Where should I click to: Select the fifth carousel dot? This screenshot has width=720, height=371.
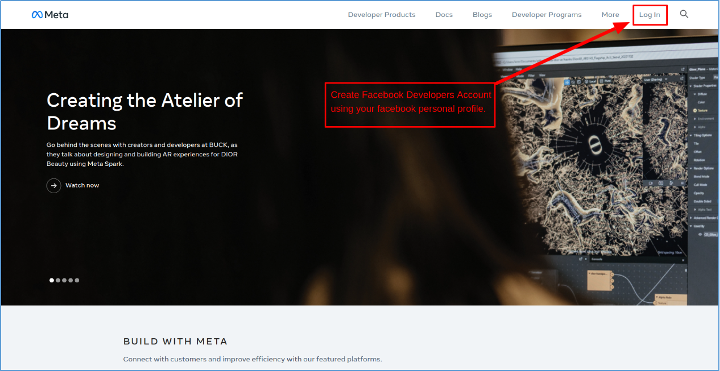pyautogui.click(x=77, y=280)
